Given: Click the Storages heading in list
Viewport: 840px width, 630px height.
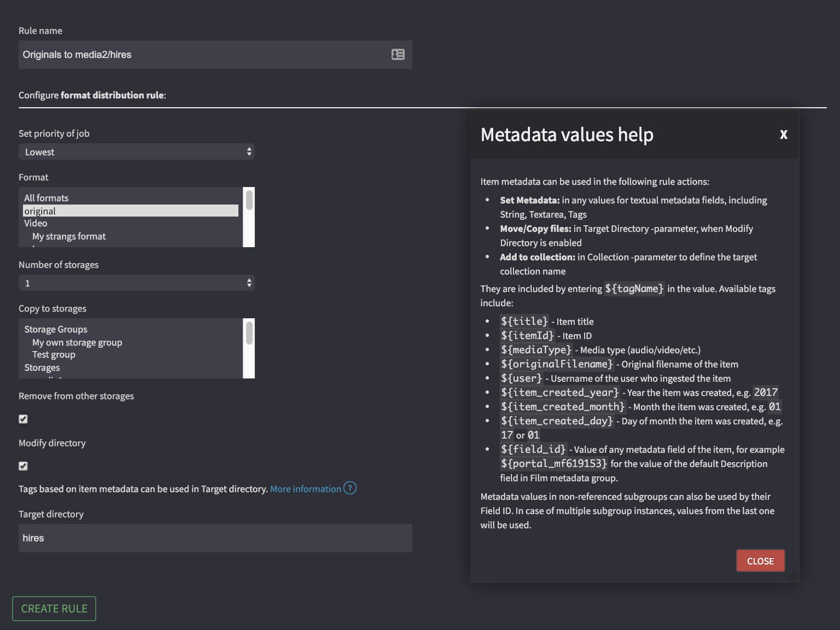Looking at the screenshot, I should (42, 367).
